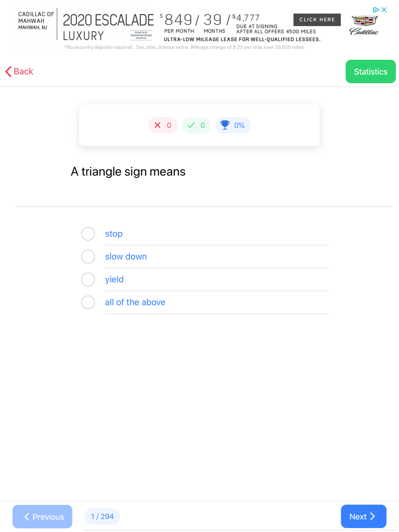Image resolution: width=399 pixels, height=532 pixels.
Task: Click the 2020 Escalade Luxury ad headline
Action: pyautogui.click(x=108, y=27)
